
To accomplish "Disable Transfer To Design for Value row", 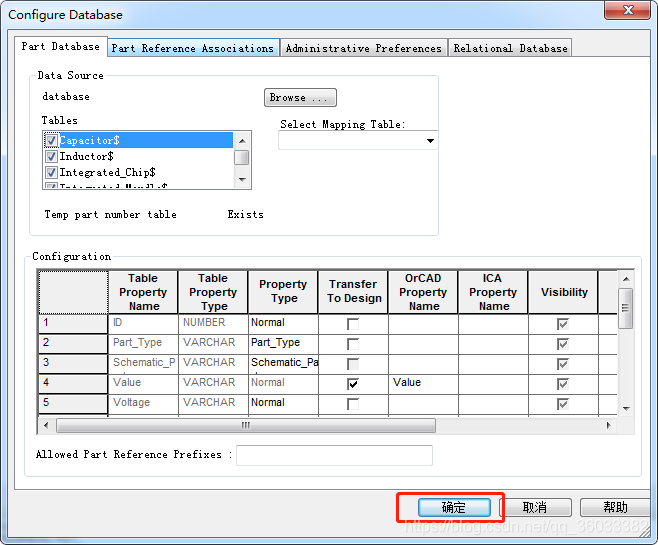I will coord(353,384).
